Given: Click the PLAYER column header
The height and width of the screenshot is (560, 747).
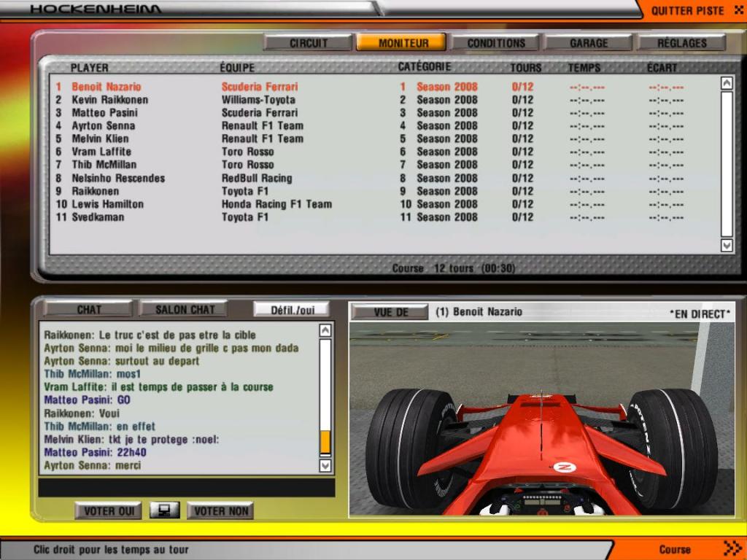Looking at the screenshot, I should click(89, 68).
